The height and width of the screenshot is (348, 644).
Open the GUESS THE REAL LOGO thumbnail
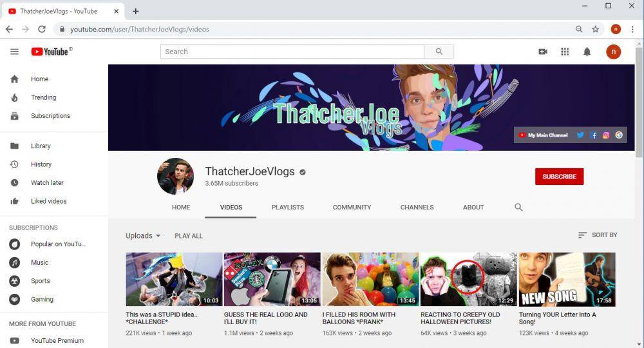[x=272, y=280]
